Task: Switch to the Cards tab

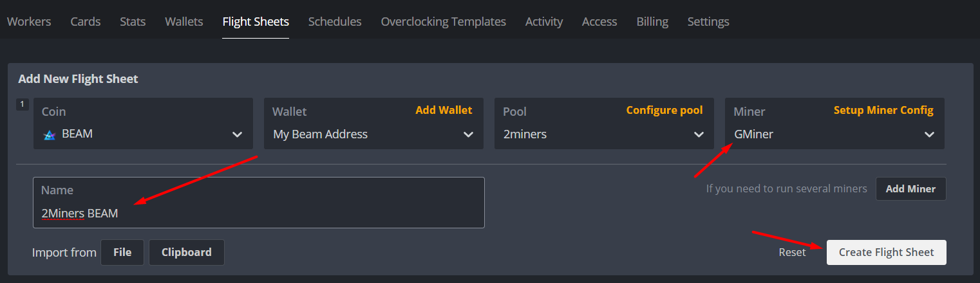Action: (86, 21)
